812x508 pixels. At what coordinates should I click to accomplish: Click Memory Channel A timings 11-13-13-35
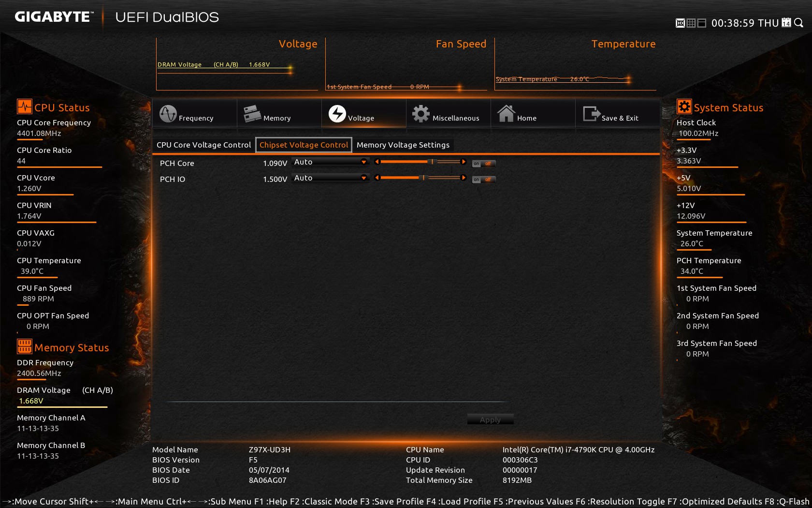38,428
